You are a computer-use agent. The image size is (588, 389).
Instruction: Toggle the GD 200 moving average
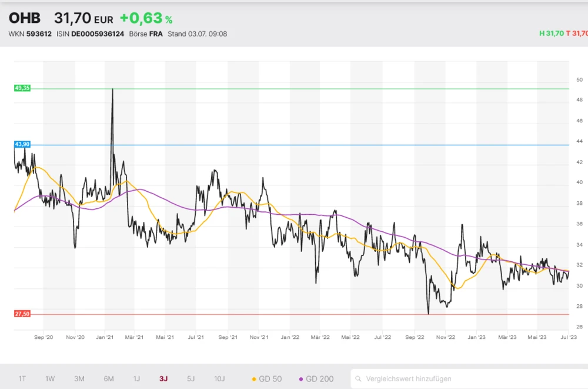pos(316,379)
